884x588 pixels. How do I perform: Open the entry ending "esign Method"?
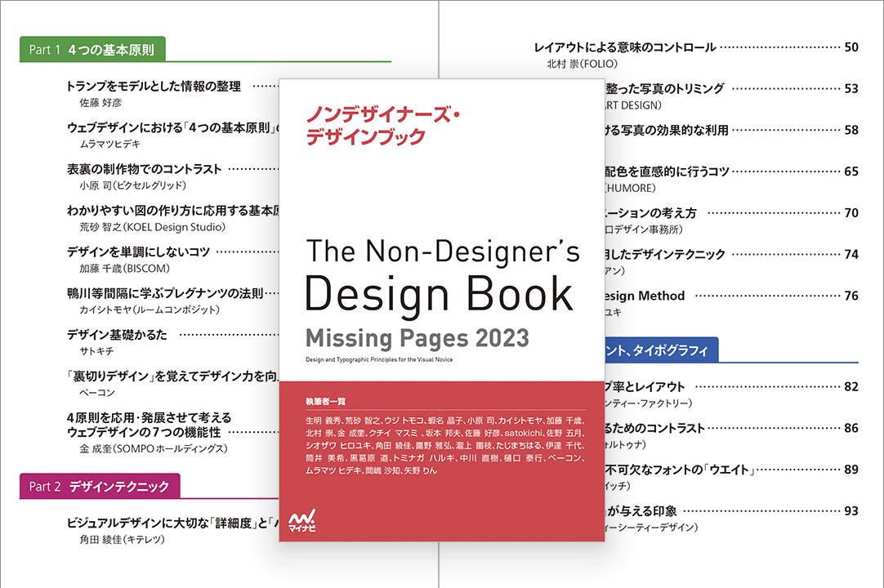tap(645, 296)
